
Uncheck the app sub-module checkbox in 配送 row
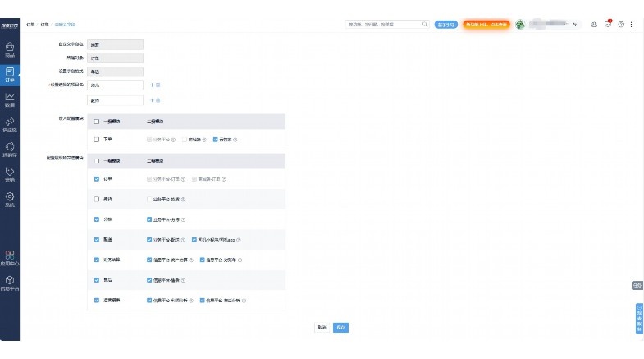click(194, 239)
